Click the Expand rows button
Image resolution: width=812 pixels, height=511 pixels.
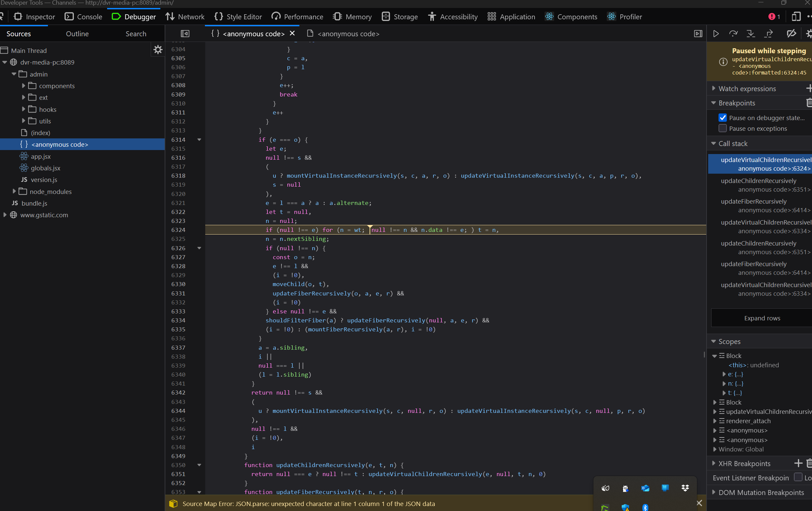[762, 318]
